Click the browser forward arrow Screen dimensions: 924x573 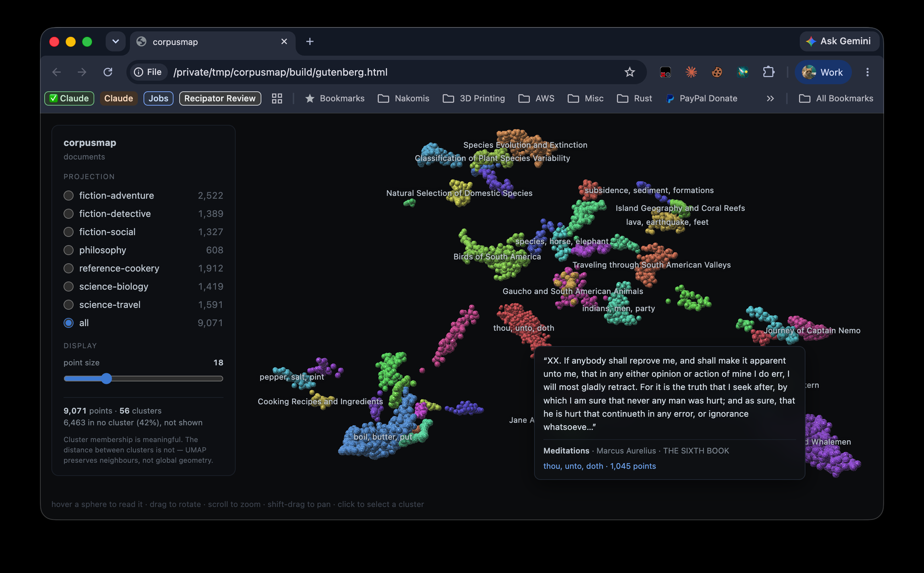(82, 72)
